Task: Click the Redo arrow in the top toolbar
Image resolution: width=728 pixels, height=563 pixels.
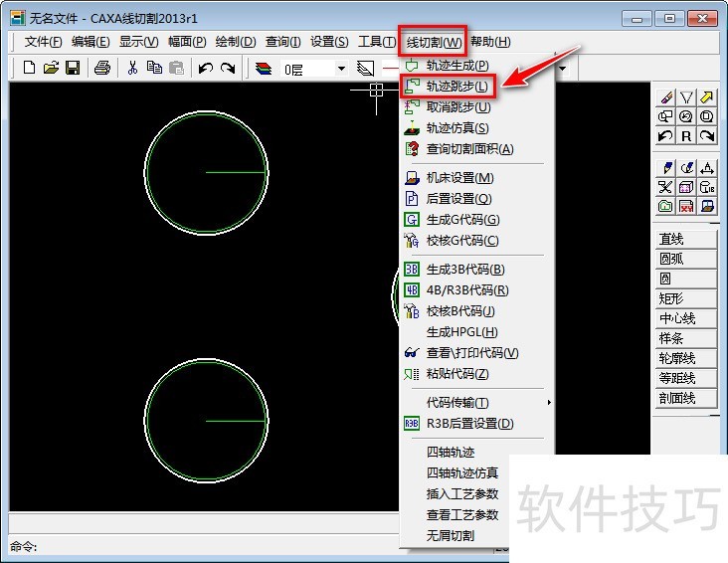Action: point(228,69)
